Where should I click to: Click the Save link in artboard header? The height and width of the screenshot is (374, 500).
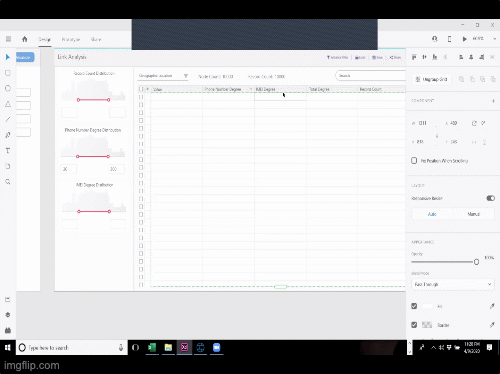click(x=377, y=57)
